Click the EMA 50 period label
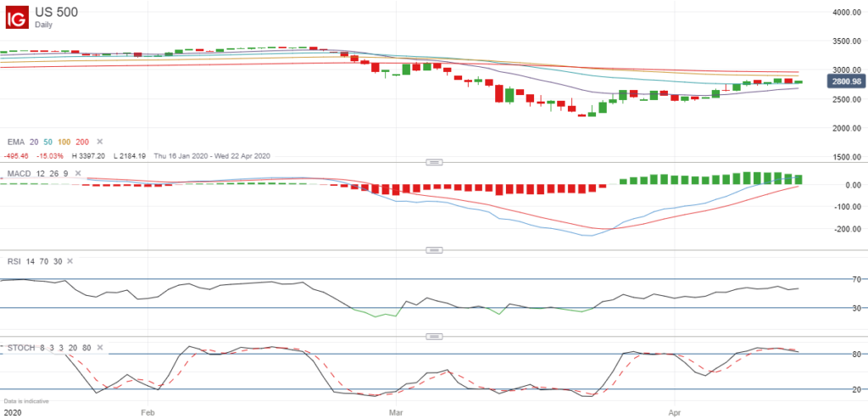This screenshot has width=868, height=419. click(47, 142)
